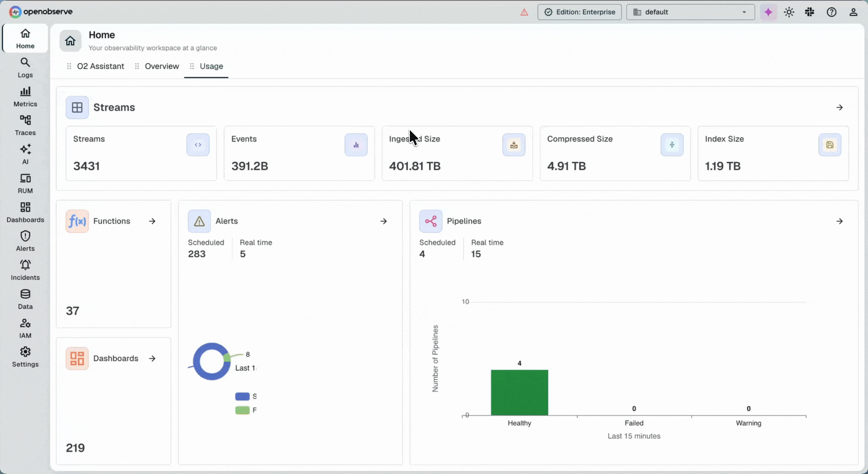Go to Metrics in the sidebar

[25, 97]
